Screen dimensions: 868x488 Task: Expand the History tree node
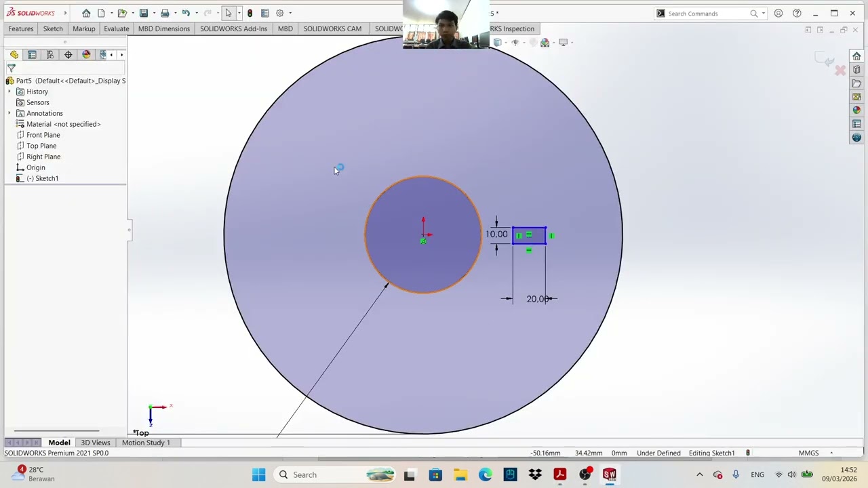tap(9, 91)
